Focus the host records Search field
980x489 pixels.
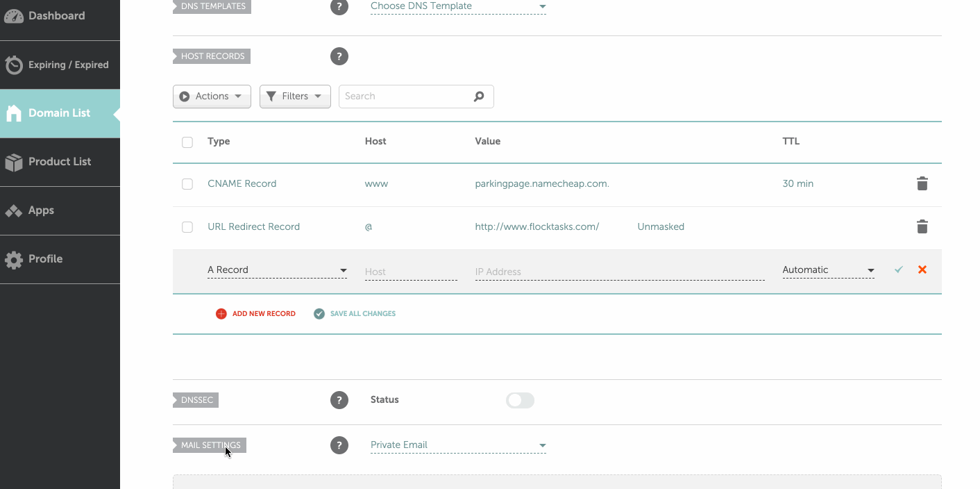(416, 97)
